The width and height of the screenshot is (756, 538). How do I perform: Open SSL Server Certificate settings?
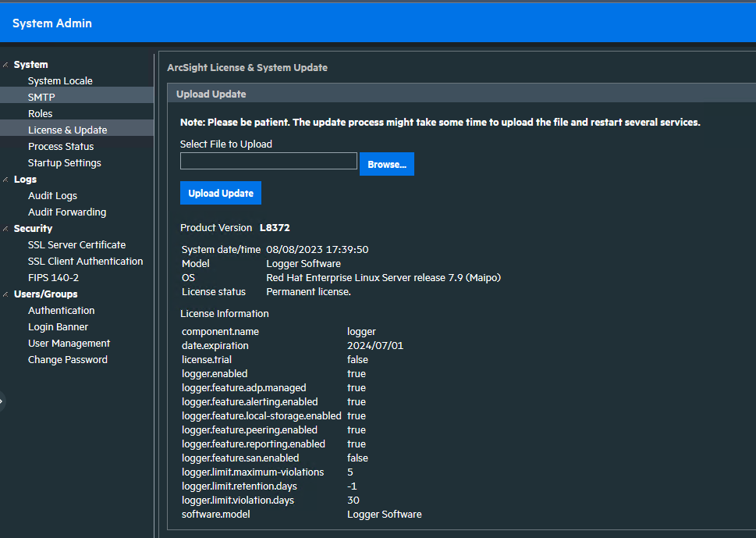pos(76,244)
